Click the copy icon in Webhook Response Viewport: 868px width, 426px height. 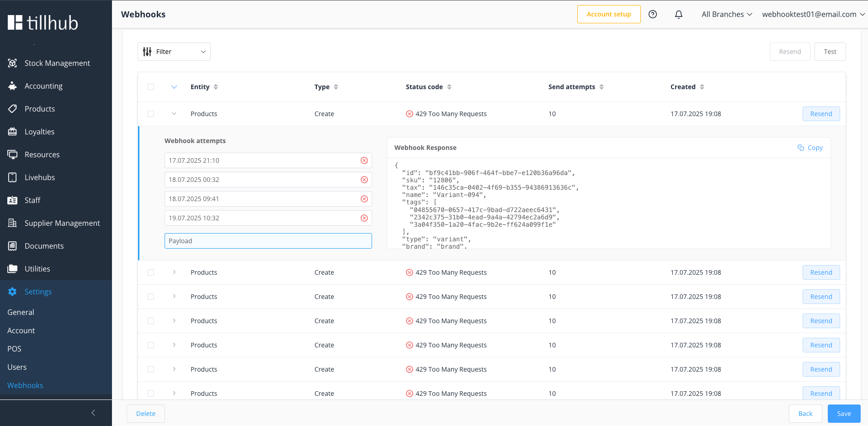801,148
